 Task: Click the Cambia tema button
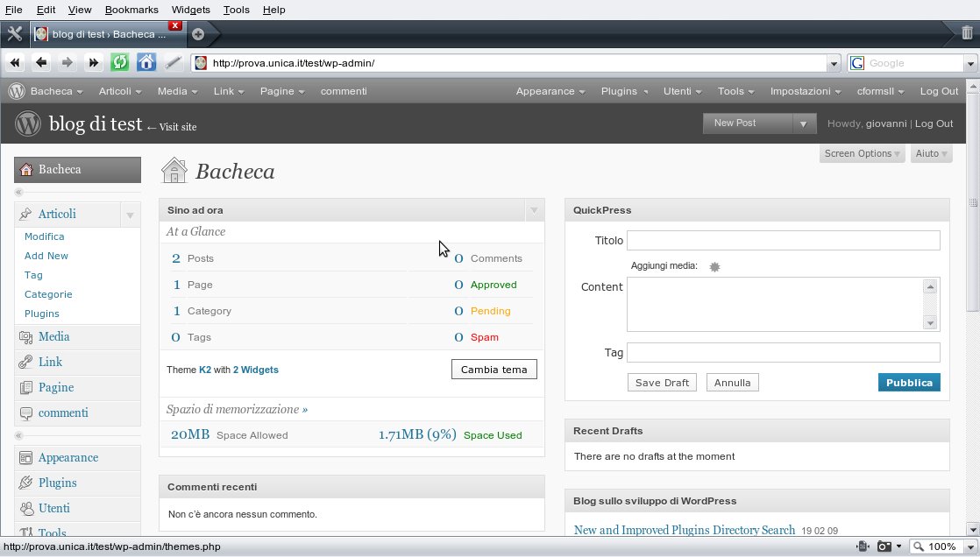click(x=494, y=370)
